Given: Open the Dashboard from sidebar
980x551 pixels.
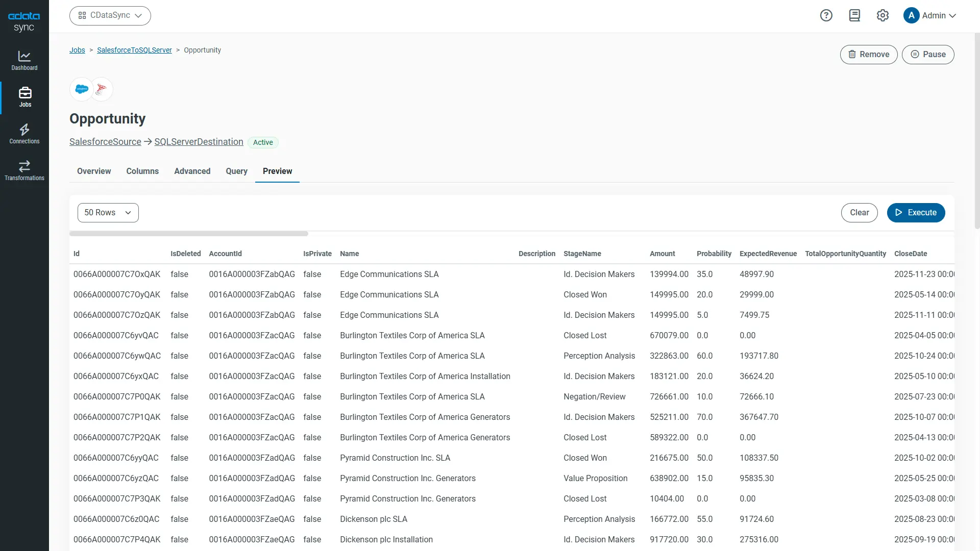Looking at the screenshot, I should coord(24,60).
